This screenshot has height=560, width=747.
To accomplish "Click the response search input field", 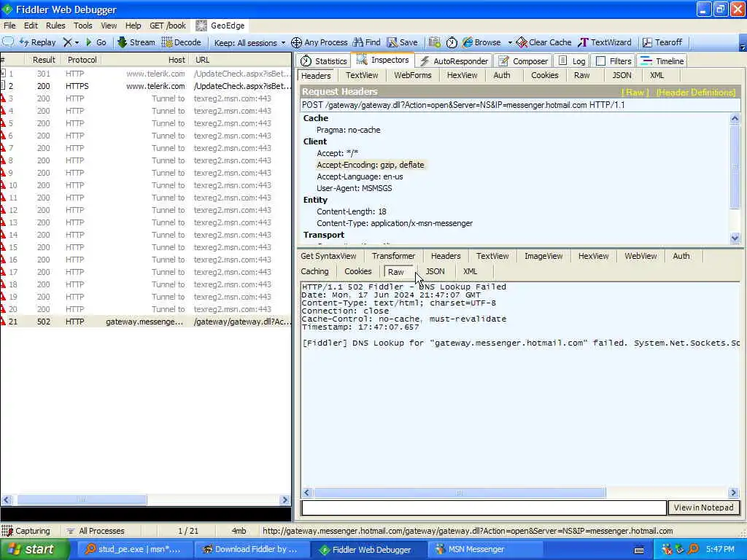I will 484,507.
